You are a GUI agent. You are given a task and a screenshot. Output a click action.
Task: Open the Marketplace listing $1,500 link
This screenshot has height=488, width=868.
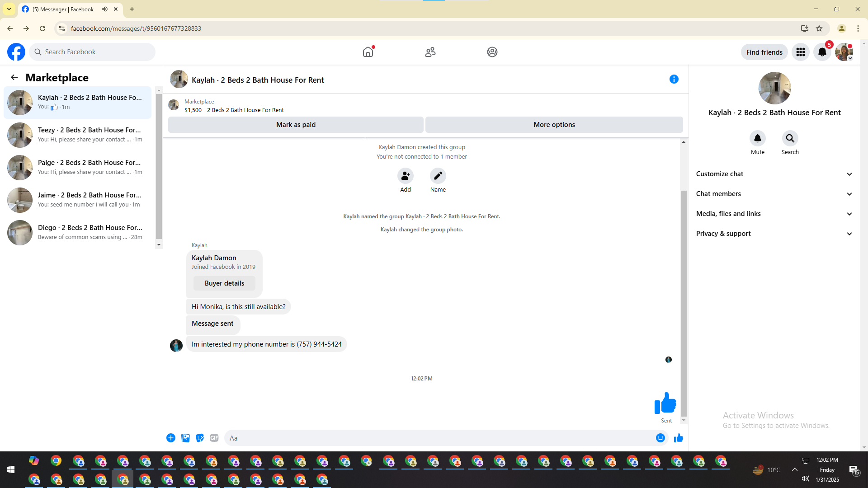pyautogui.click(x=234, y=110)
